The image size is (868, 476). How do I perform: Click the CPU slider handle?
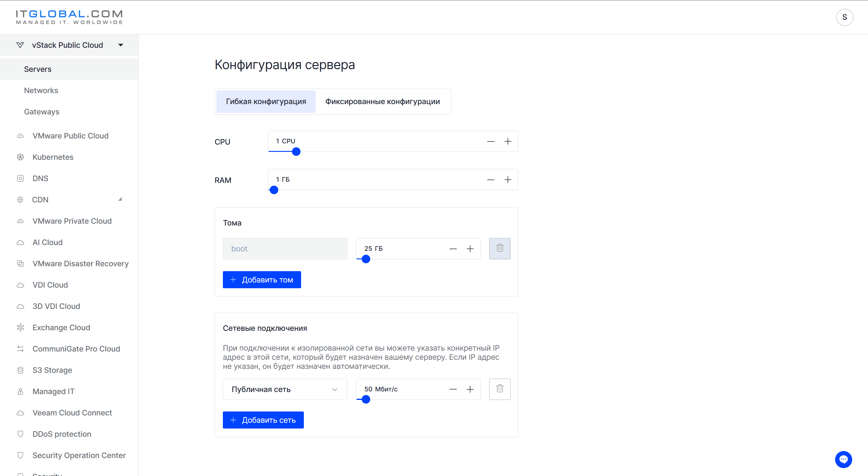296,152
